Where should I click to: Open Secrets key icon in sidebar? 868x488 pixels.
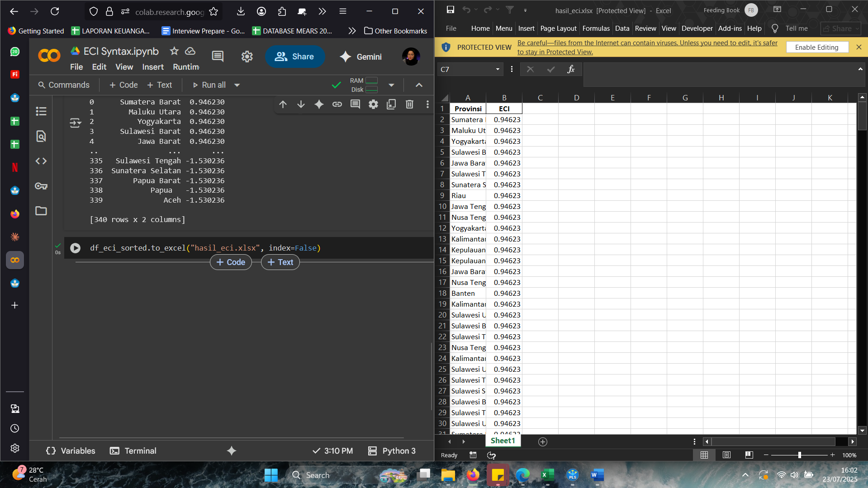pos(41,186)
